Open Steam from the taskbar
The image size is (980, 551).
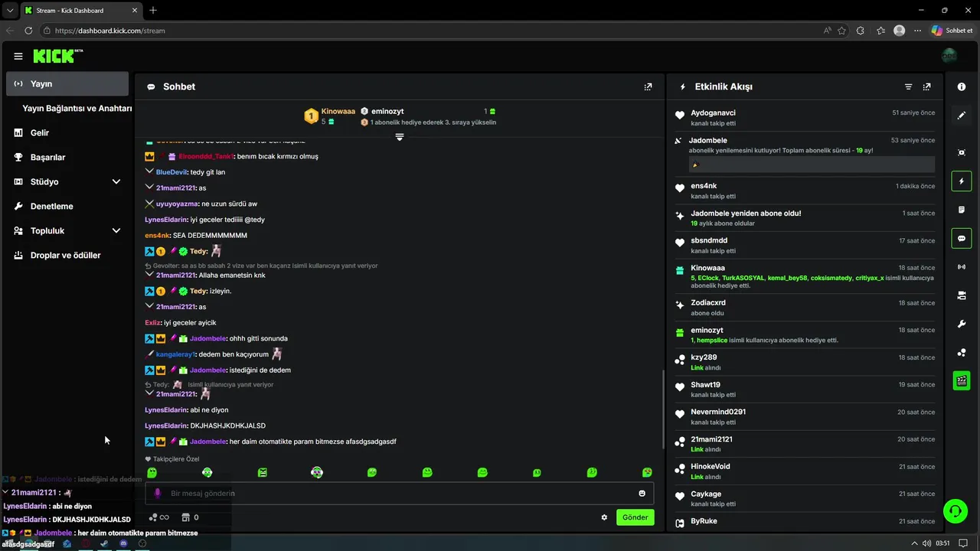104,543
